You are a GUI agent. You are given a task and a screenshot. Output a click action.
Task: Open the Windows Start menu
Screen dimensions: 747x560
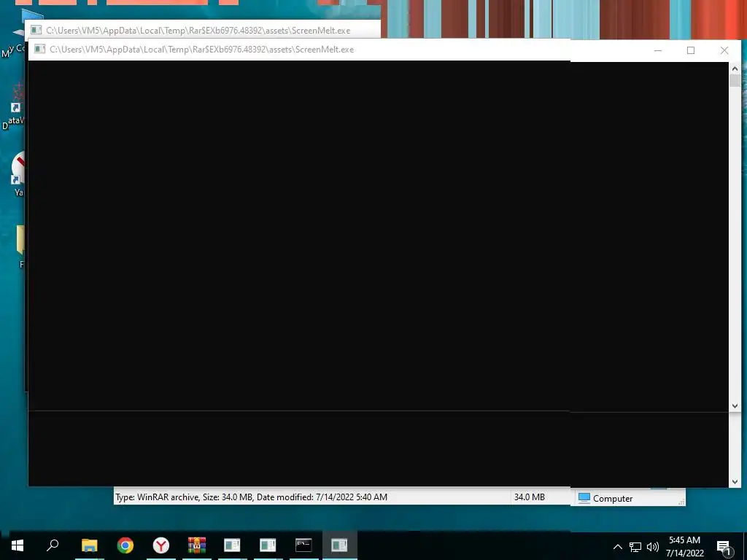(x=18, y=545)
